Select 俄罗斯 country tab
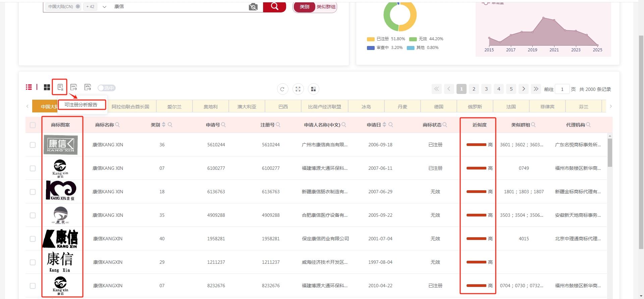The height and width of the screenshot is (299, 644). (475, 106)
